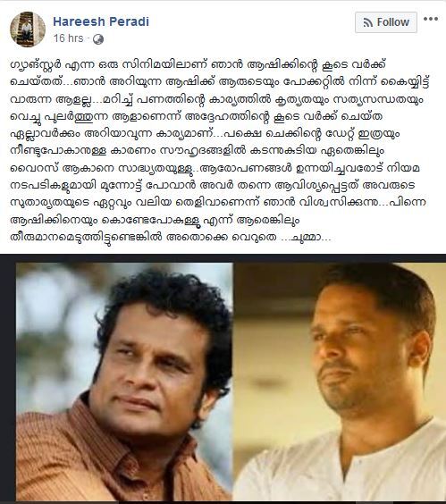Click the text line beginning നീണ്ടുപോകാനുള്ള കാരണം
The image size is (446, 504).
point(198,151)
